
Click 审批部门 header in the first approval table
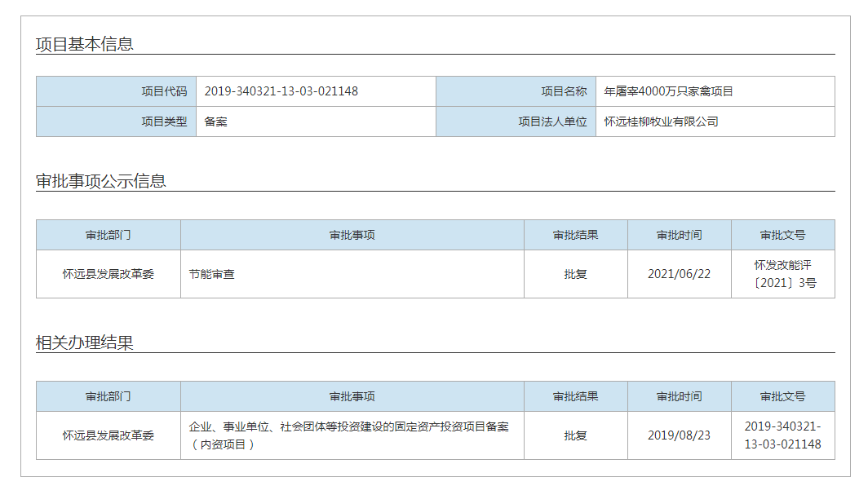(108, 235)
